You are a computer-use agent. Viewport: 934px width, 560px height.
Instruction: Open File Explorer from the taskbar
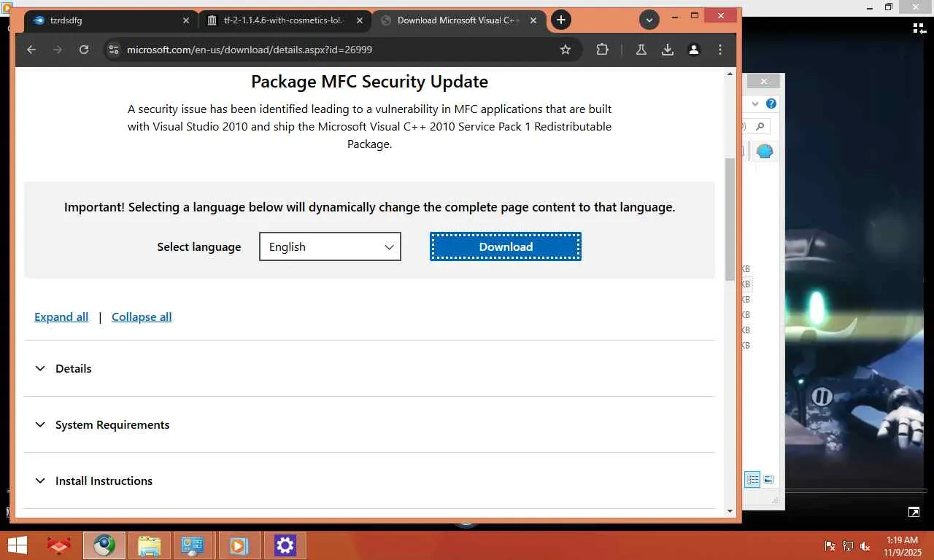click(x=150, y=545)
